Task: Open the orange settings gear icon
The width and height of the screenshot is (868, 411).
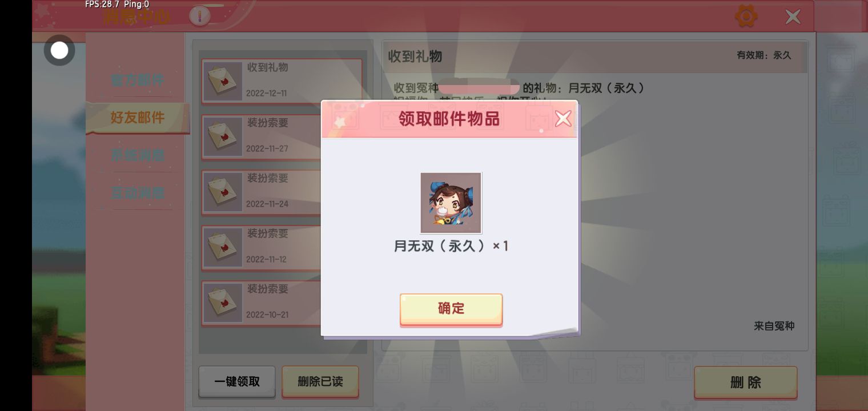Action: [x=746, y=16]
